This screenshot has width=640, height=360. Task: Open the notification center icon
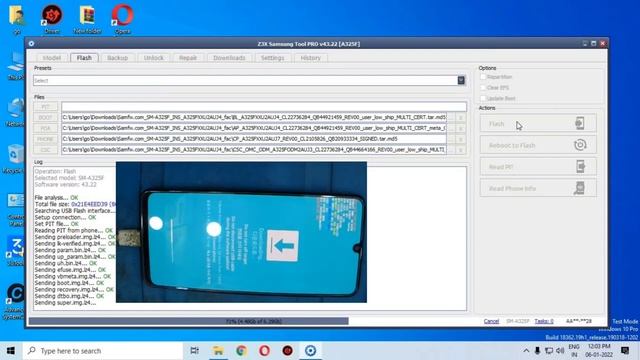point(624,351)
